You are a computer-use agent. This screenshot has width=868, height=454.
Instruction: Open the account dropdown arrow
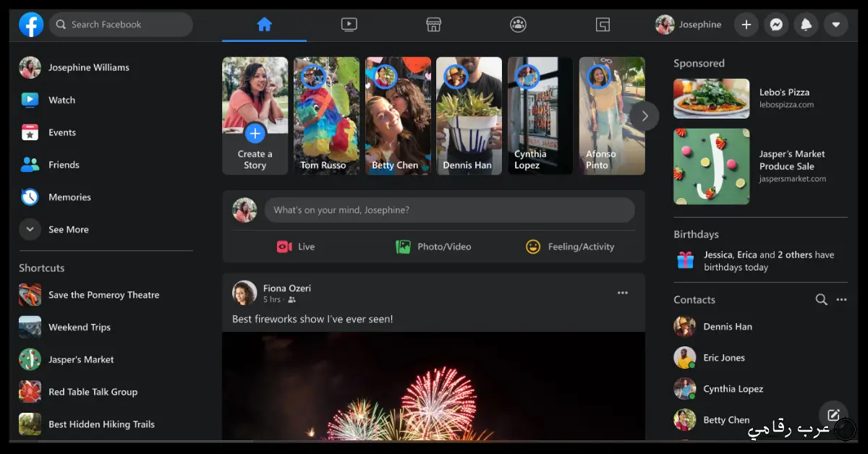point(835,25)
